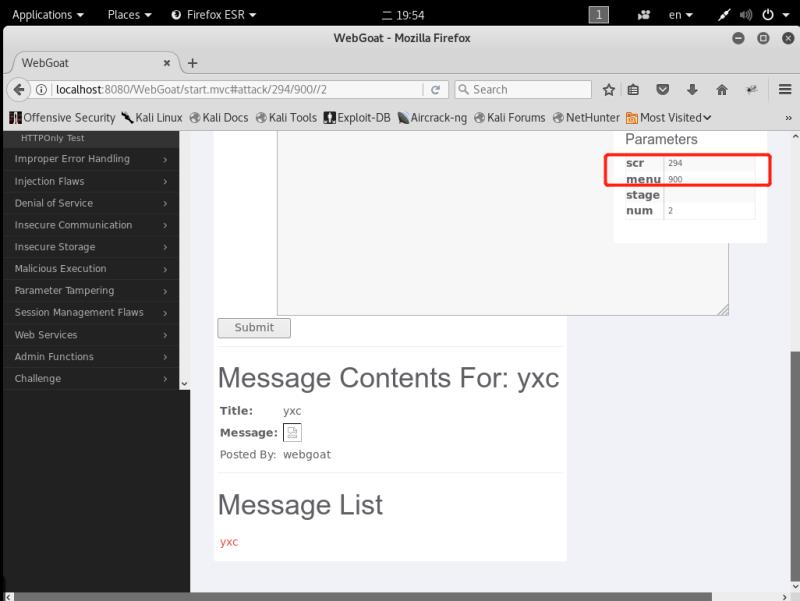Click the pen-shaped icon in the top panel
This screenshot has width=800, height=601.
pyautogui.click(x=723, y=15)
